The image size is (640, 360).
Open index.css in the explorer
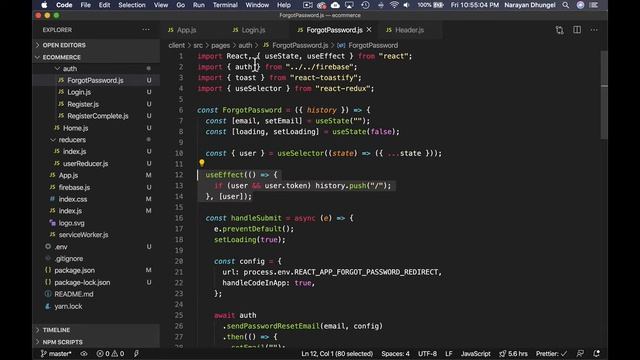pos(73,199)
